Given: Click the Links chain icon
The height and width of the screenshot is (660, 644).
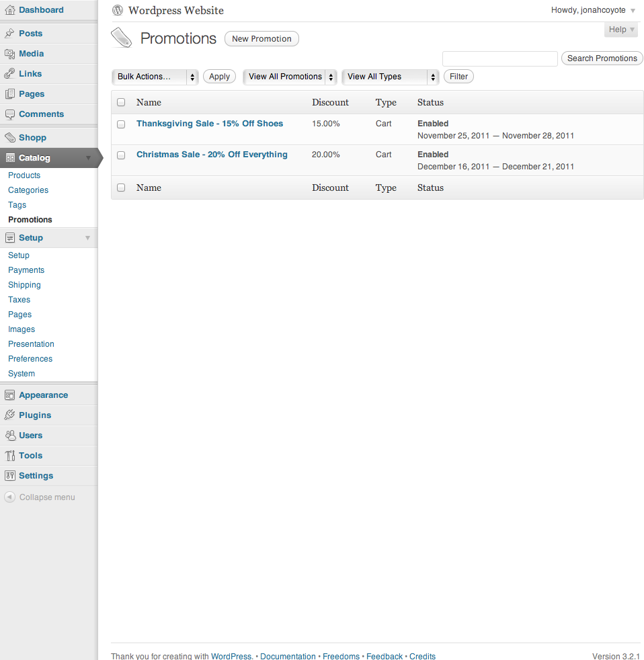Looking at the screenshot, I should (x=9, y=74).
